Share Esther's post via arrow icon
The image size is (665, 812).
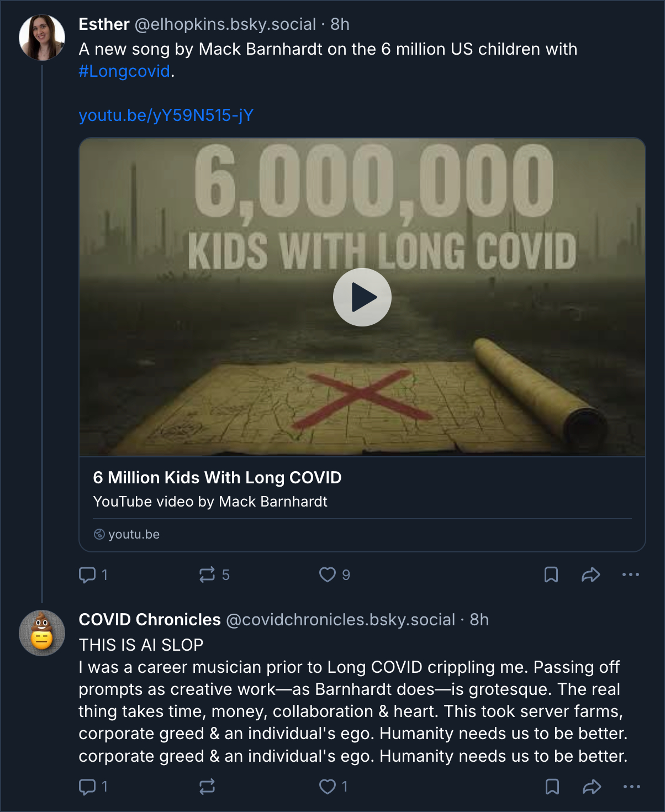(x=590, y=575)
